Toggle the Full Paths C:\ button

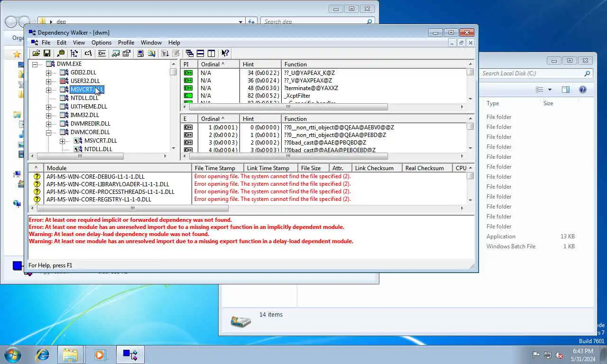(x=88, y=54)
